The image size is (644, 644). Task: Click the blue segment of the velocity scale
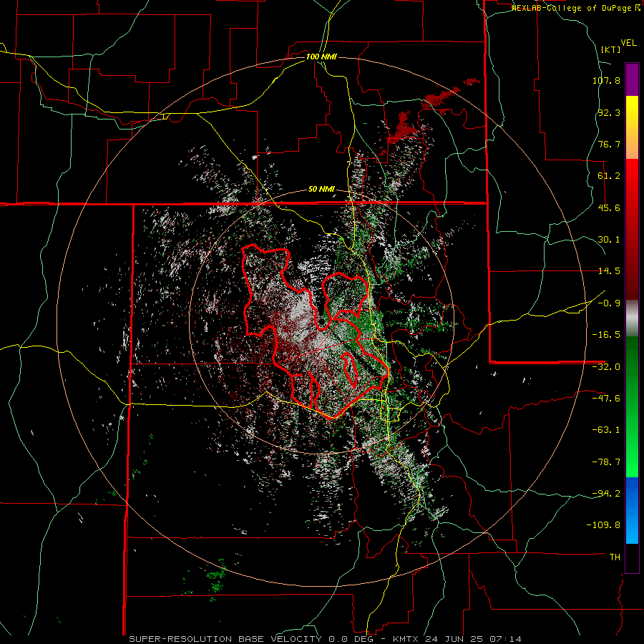[x=632, y=510]
